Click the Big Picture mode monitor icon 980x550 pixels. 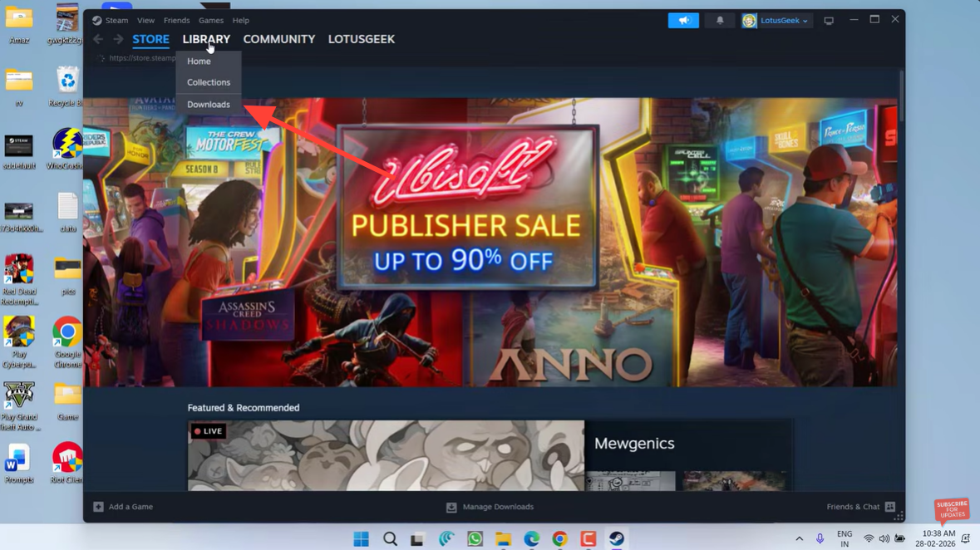coord(829,21)
